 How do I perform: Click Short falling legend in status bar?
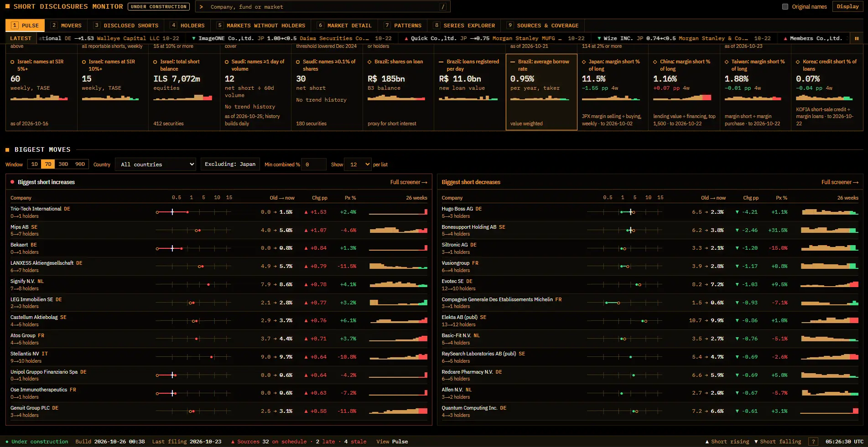pyautogui.click(x=778, y=442)
